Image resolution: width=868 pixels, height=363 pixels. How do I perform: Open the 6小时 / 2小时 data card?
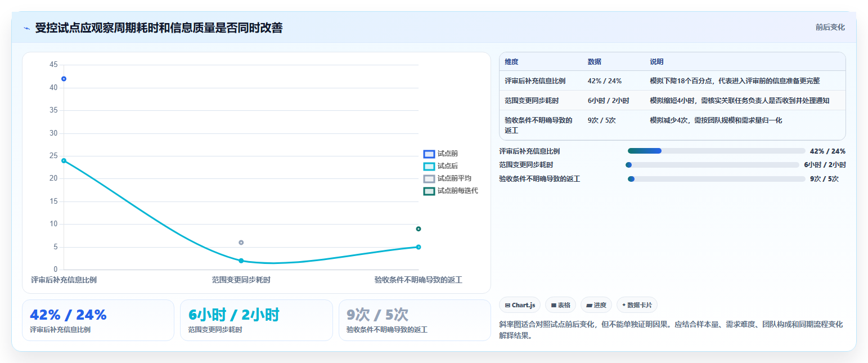(x=257, y=320)
